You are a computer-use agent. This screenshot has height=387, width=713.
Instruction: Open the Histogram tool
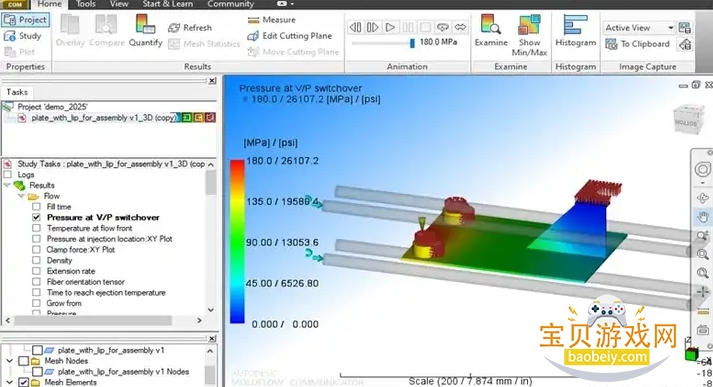(x=575, y=30)
